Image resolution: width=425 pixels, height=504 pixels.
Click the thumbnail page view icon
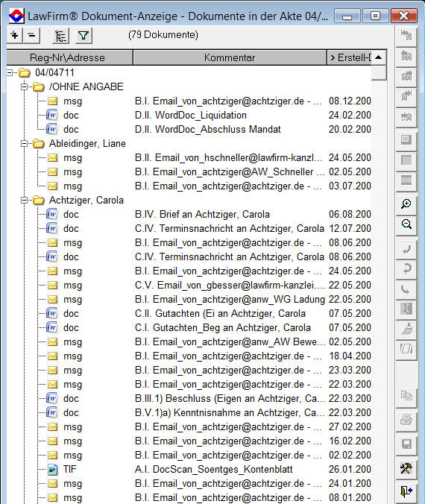(x=406, y=140)
